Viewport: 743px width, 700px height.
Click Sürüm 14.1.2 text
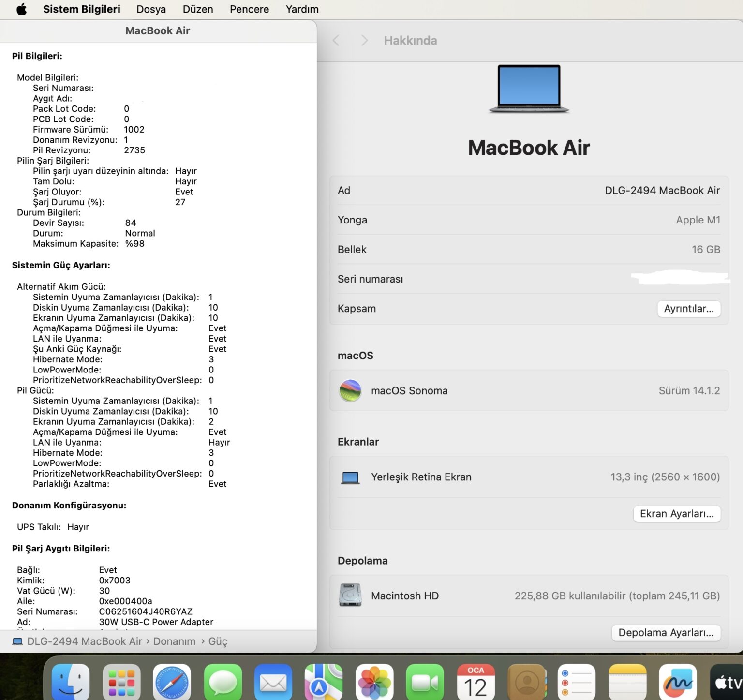click(x=689, y=391)
